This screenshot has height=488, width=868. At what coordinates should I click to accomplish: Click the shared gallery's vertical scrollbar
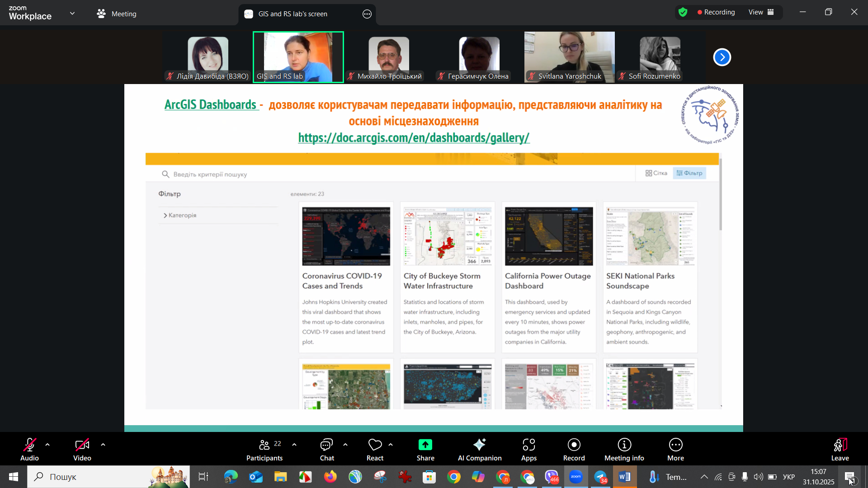[x=720, y=194]
